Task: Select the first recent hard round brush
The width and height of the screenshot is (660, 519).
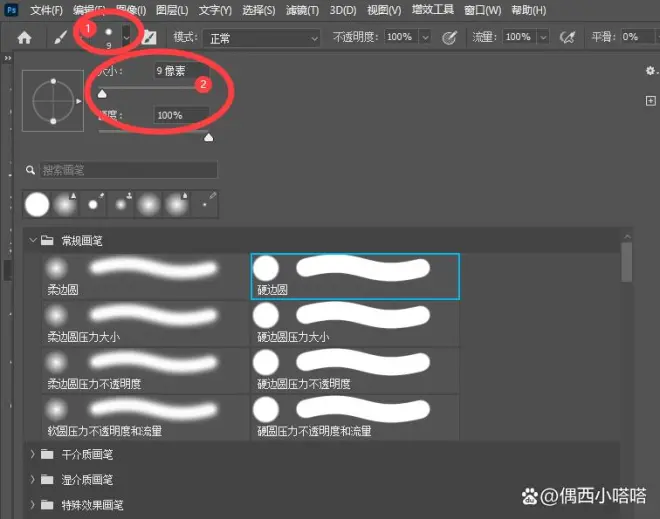Action: [x=37, y=204]
